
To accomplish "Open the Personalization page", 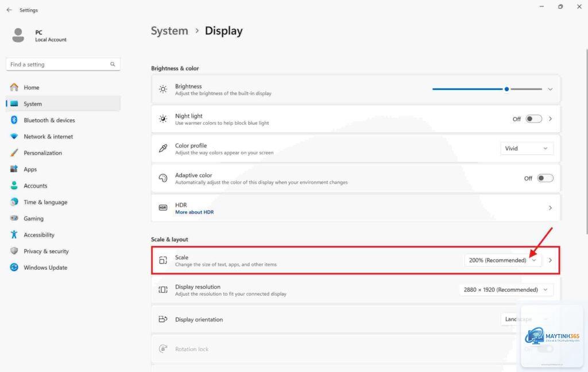I will tap(42, 153).
